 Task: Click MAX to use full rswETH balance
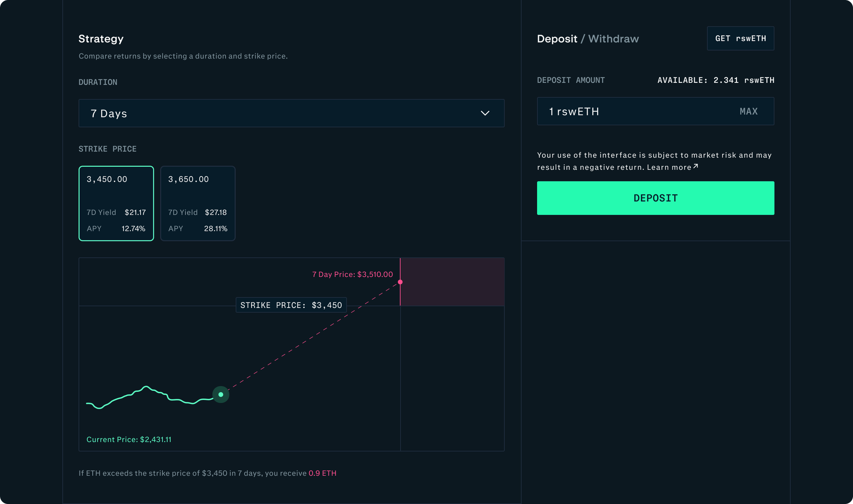click(x=749, y=111)
